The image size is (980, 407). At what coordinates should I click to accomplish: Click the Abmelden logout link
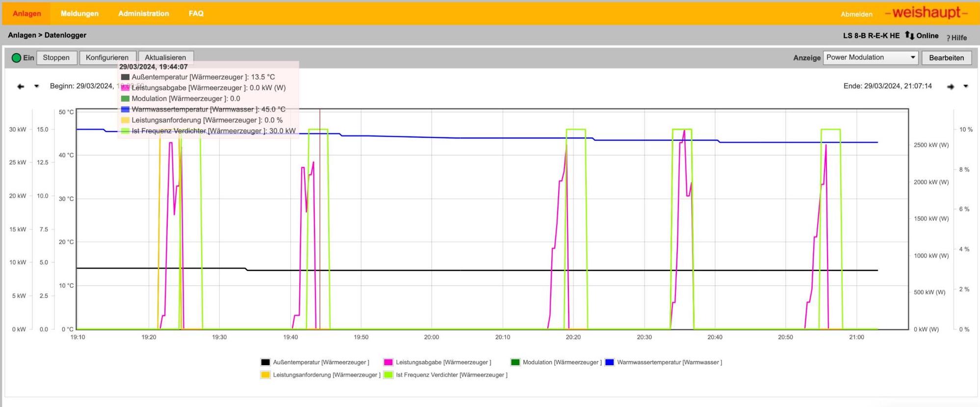[856, 14]
